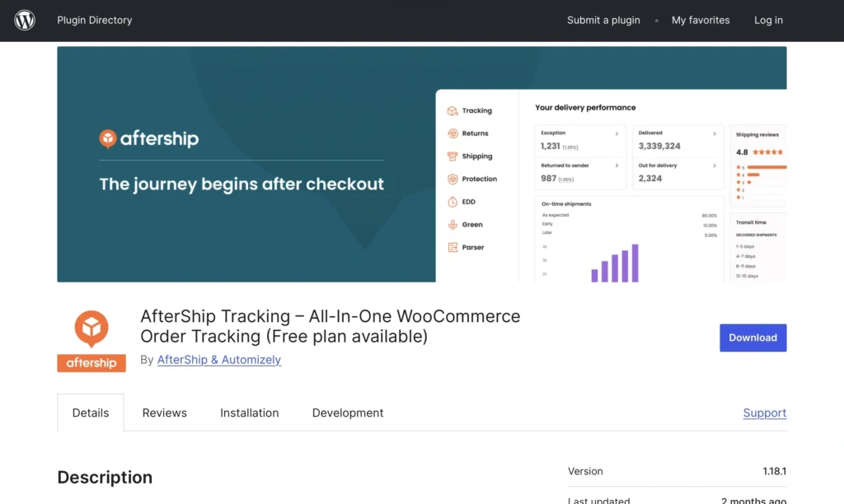Open the Returns section icon

pos(453,133)
